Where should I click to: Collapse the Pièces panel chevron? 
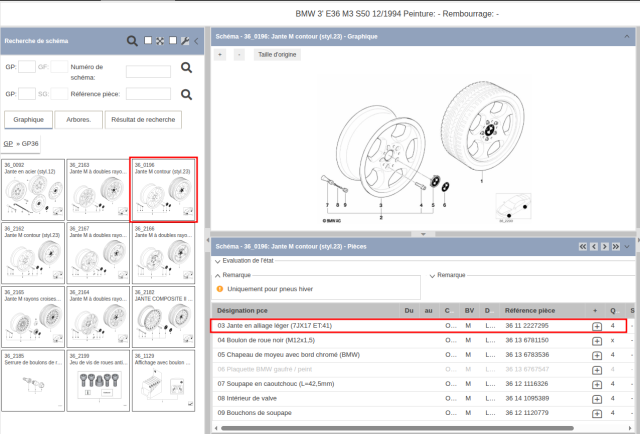[x=627, y=247]
